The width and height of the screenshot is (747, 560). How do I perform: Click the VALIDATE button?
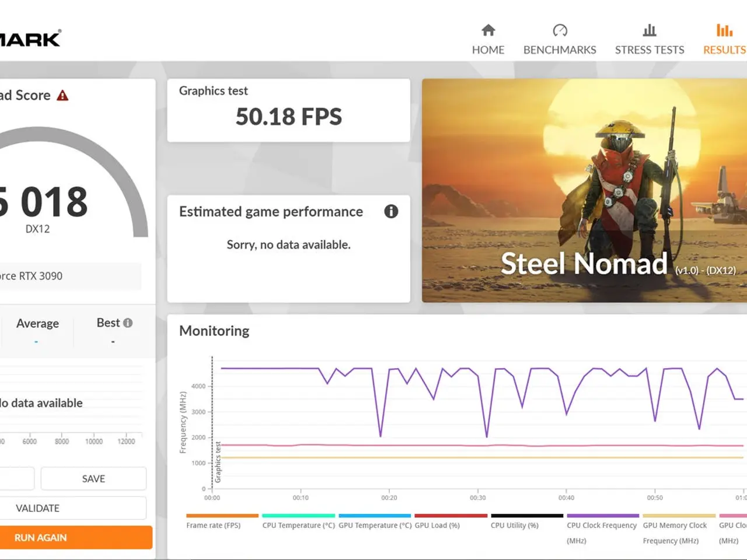coord(73,508)
